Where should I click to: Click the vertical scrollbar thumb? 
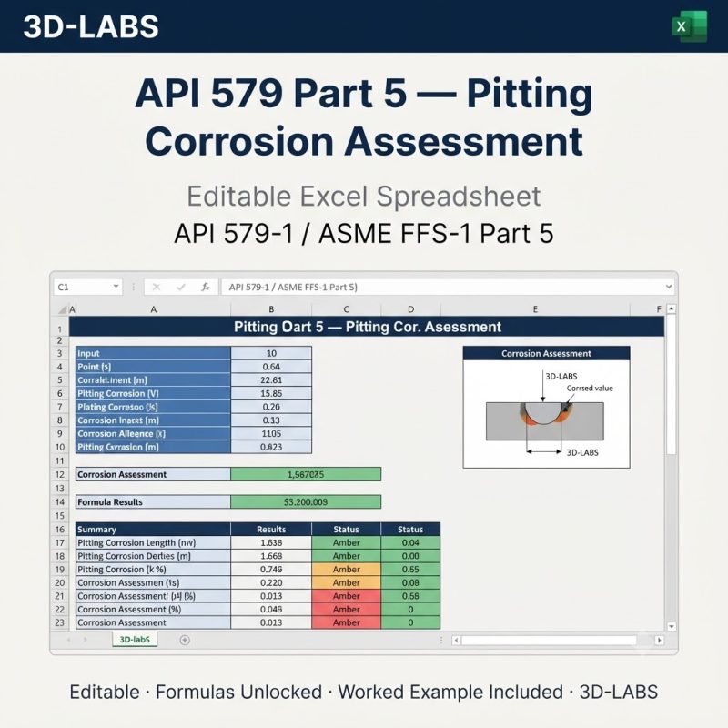pos(672,385)
